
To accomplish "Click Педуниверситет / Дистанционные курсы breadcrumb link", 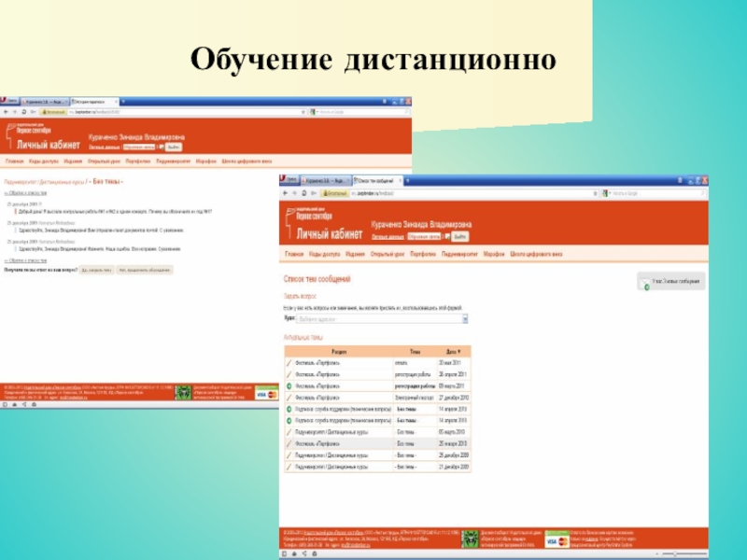I will click(44, 182).
